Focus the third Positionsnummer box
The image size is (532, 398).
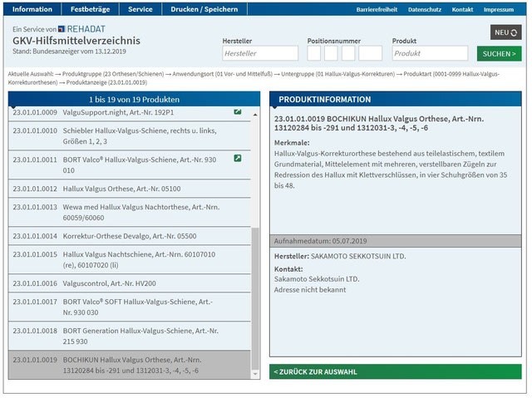(348, 53)
